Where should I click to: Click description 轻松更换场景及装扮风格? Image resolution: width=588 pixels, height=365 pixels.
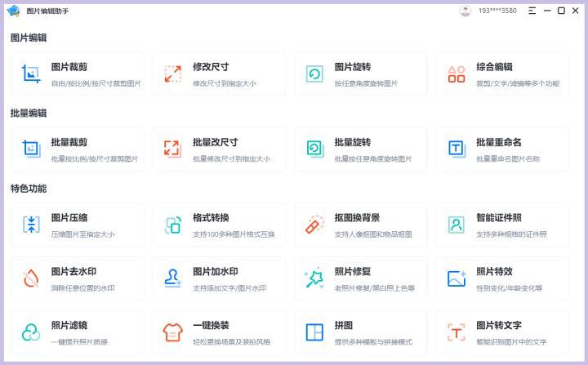[x=231, y=342]
